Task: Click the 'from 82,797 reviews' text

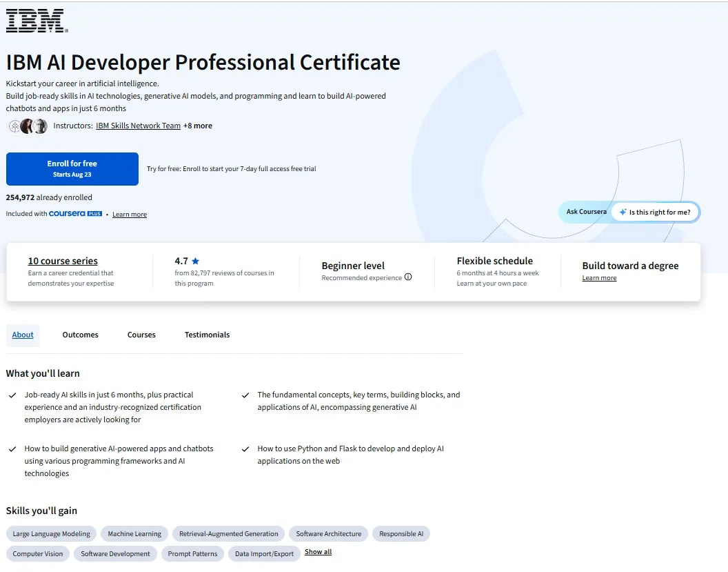Action: pos(224,278)
